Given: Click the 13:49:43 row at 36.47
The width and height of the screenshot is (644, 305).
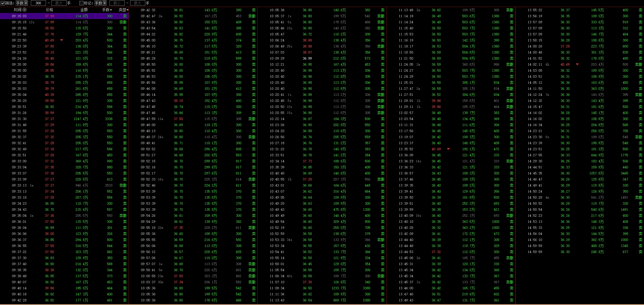Looking at the screenshot, I should coord(451,300).
